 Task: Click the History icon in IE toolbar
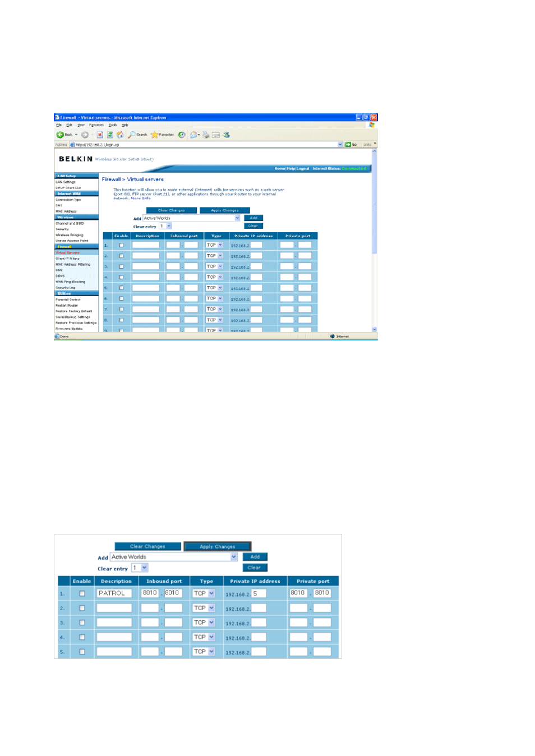pos(182,135)
